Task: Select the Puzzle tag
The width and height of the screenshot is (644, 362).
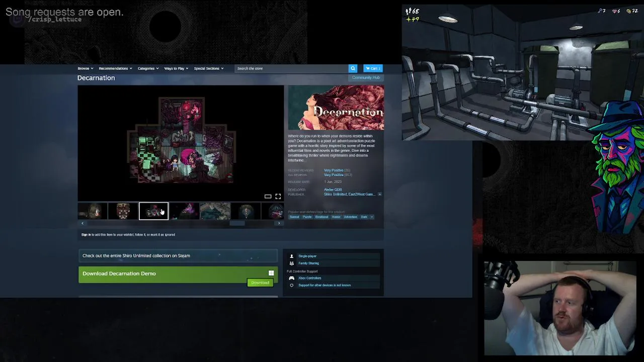Action: tap(307, 217)
